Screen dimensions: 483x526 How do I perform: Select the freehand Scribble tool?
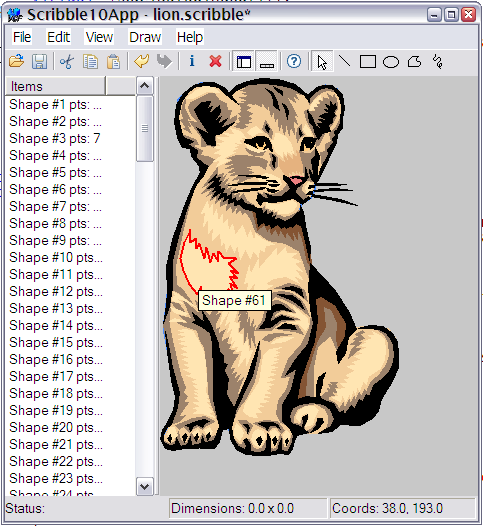pos(438,61)
